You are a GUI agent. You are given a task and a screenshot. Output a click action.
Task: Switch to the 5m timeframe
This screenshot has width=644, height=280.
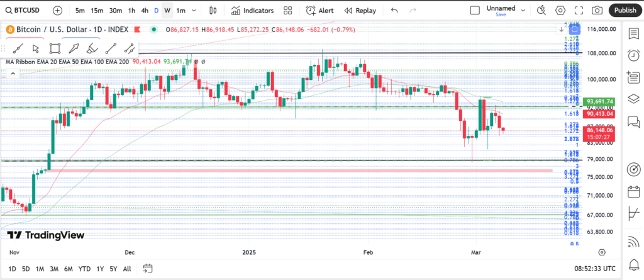[x=80, y=11]
